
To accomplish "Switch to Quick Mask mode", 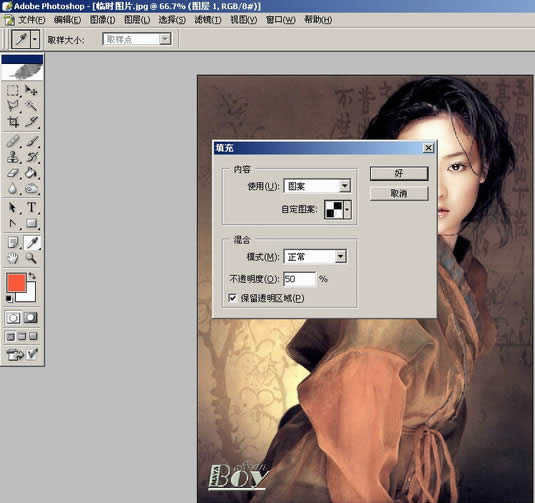I will tap(31, 318).
